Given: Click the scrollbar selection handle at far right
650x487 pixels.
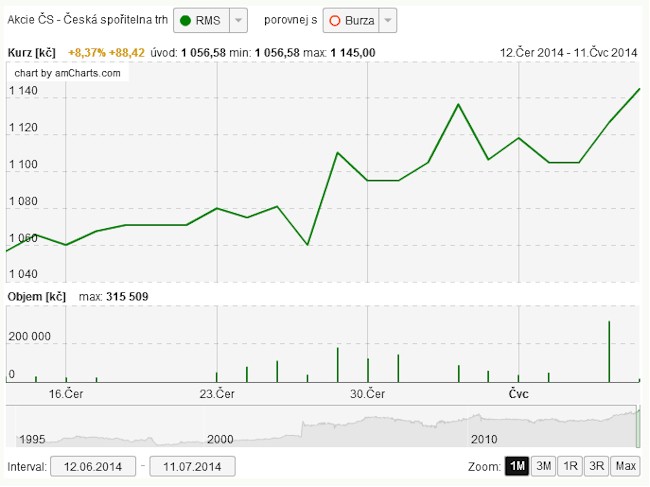Looking at the screenshot, I should (638, 426).
